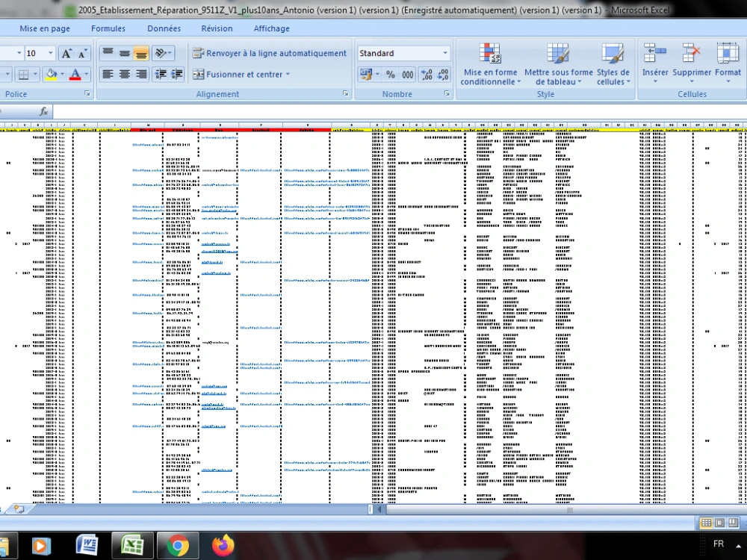The width and height of the screenshot is (747, 560).
Task: Open fill color dropdown arrow
Action: pos(62,74)
